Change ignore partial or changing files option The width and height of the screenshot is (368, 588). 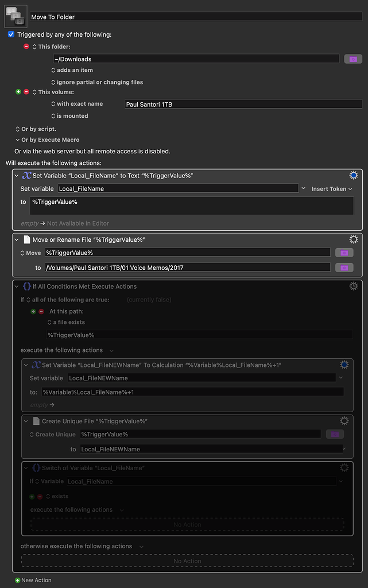click(x=97, y=82)
